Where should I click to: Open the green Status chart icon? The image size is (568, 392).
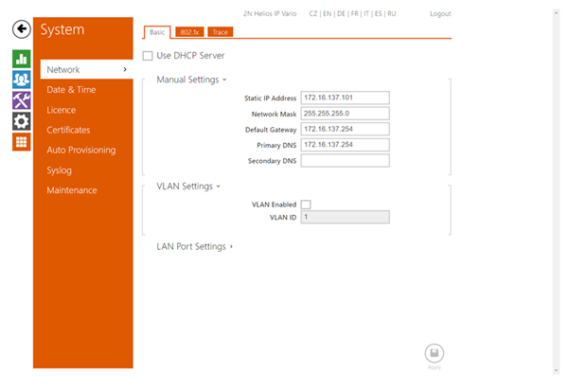pos(21,59)
